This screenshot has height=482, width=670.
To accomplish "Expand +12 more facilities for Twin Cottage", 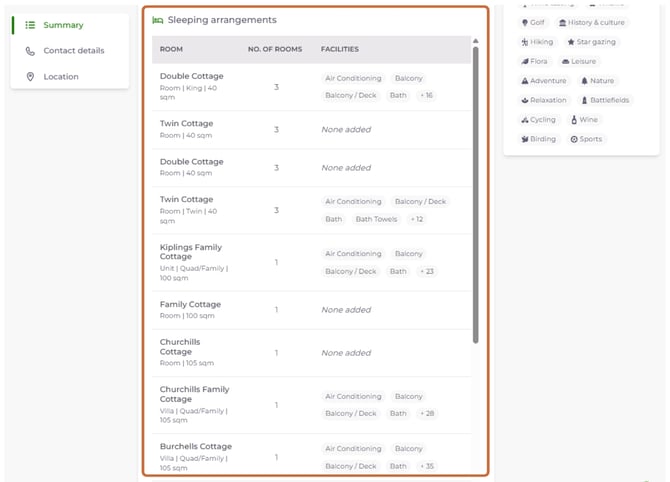I will [x=417, y=219].
